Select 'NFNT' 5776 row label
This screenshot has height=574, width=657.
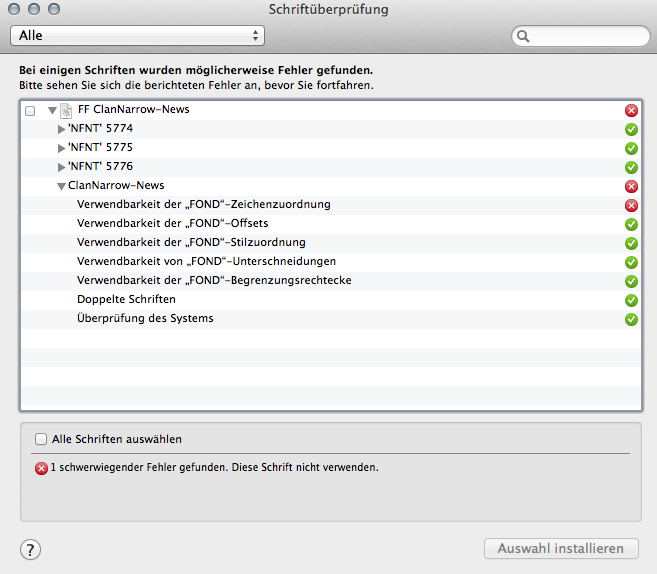pos(101,166)
